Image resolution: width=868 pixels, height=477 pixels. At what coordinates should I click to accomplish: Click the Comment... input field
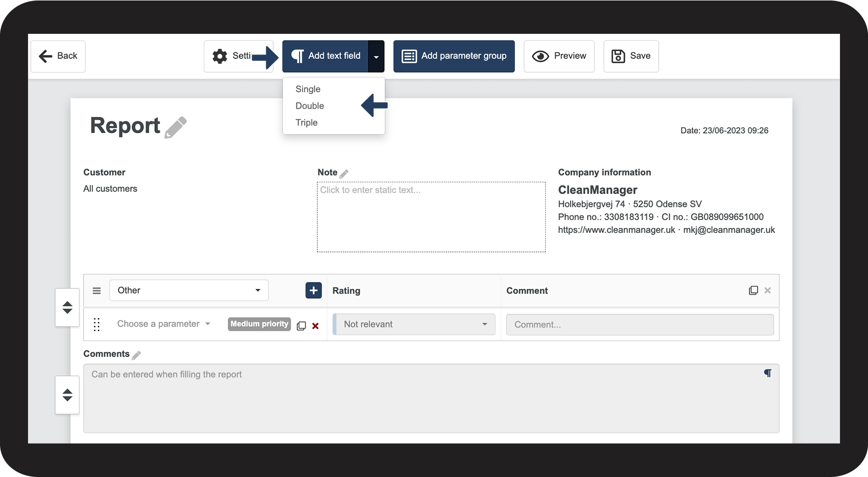(640, 324)
